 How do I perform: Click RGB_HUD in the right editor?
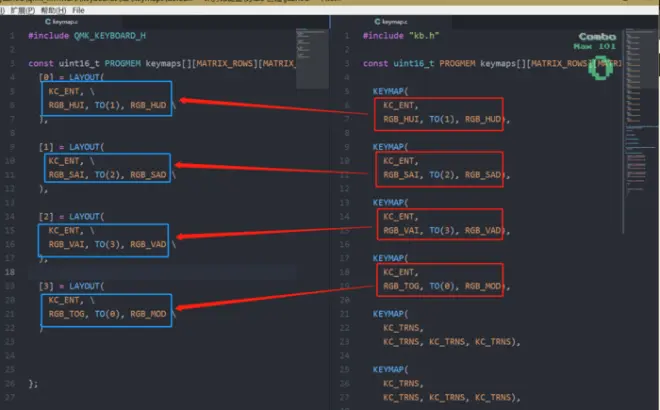483,120
